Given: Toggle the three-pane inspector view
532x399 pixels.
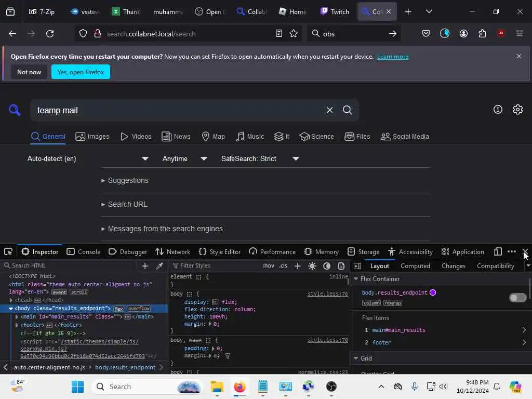Looking at the screenshot, I should coord(357,266).
